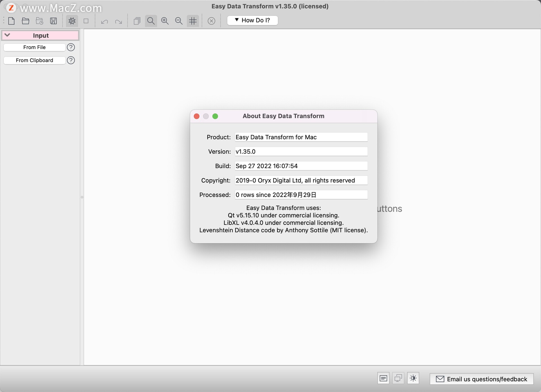The image size is (541, 392).
Task: Toggle zoom-to-fit magnifier button
Action: pos(151,21)
